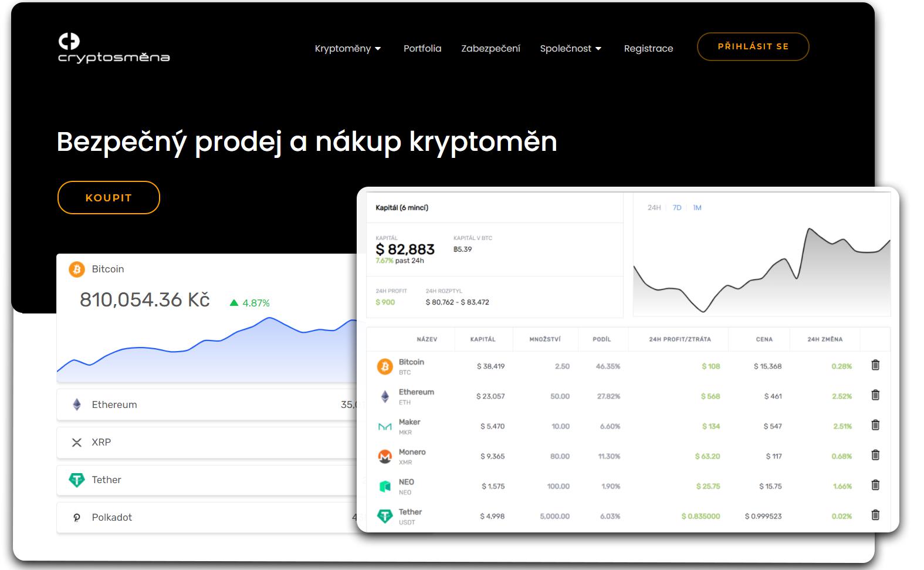Click Bitcoin BTC icon in portfolio table
The height and width of the screenshot is (570, 924).
(x=385, y=367)
